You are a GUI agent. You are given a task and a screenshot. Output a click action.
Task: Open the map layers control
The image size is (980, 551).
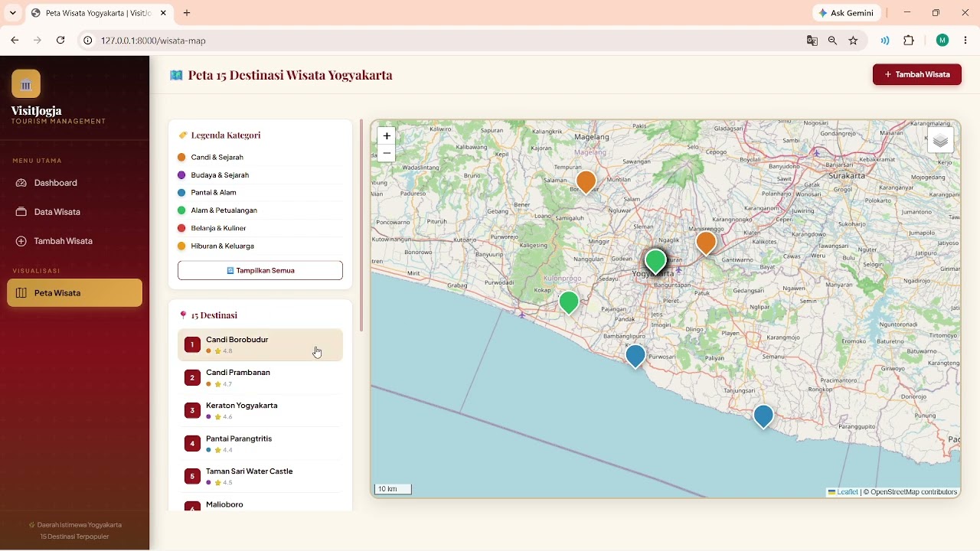(x=940, y=141)
